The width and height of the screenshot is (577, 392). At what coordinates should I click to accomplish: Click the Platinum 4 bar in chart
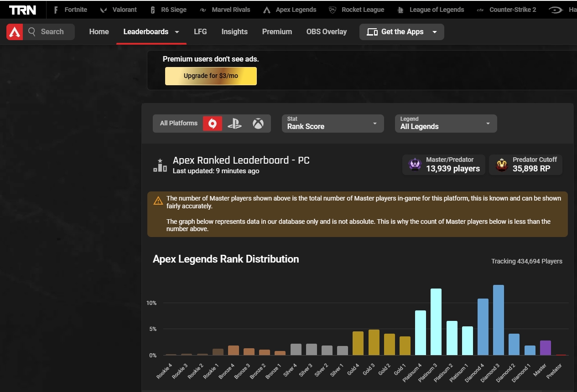pos(421,333)
